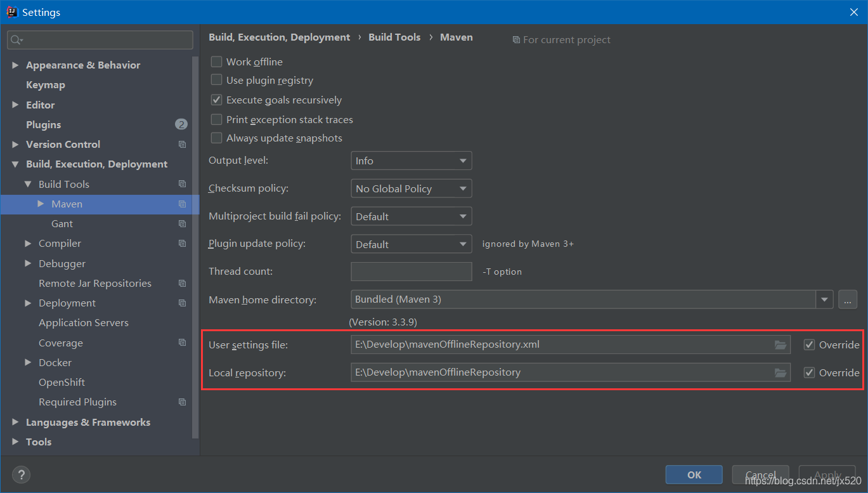Expand the Debugger tree node

tap(28, 263)
